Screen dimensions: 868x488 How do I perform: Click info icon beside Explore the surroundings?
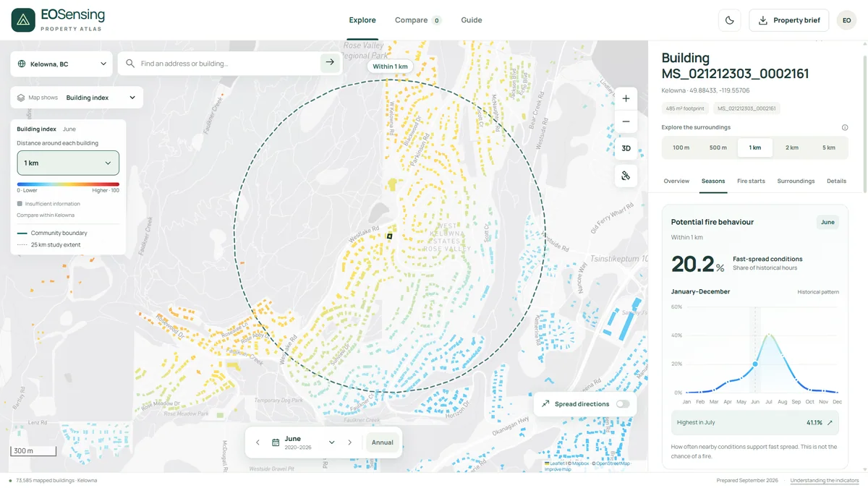845,127
